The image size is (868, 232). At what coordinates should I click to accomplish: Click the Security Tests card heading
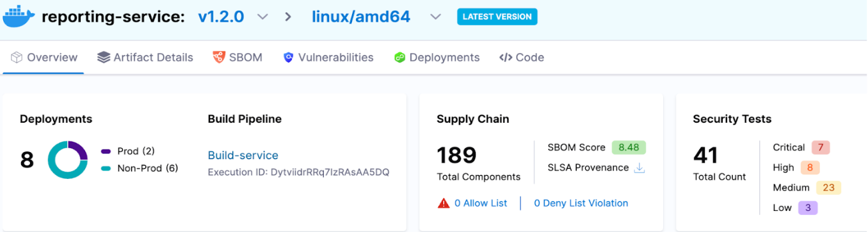[732, 119]
